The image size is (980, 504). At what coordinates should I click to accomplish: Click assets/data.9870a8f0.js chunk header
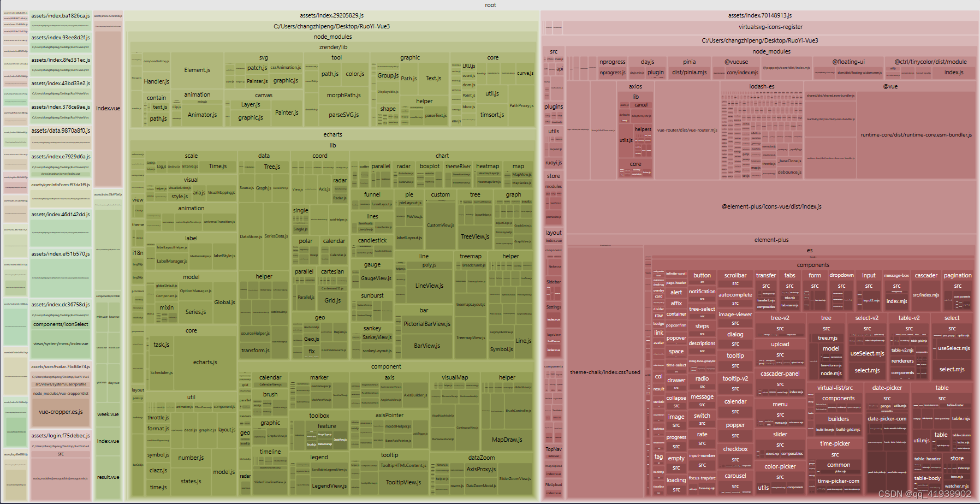(x=61, y=131)
